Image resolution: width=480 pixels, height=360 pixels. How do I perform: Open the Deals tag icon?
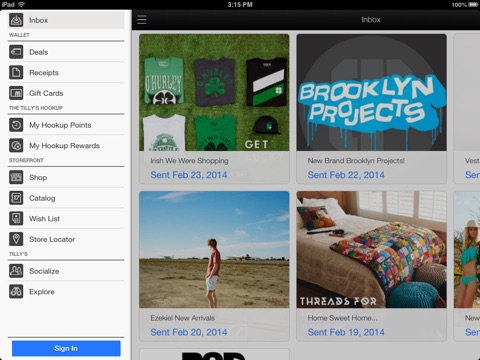[16, 52]
